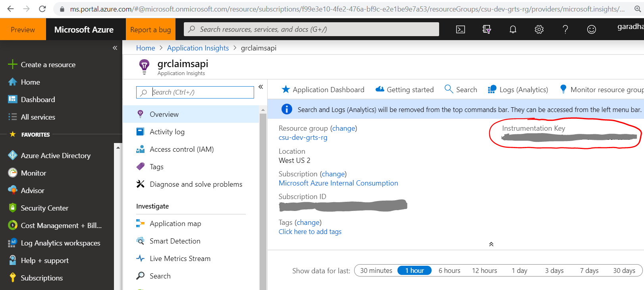This screenshot has height=290, width=644.
Task: Open the Directory and subscription filter icon
Action: coord(487,29)
